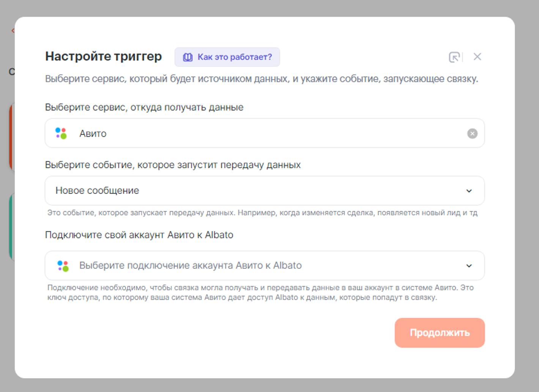Click the book icon beside help text
Image resolution: width=539 pixels, height=392 pixels.
[188, 57]
